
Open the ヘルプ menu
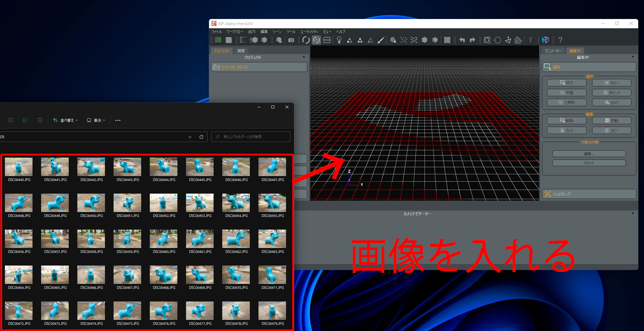[341, 32]
